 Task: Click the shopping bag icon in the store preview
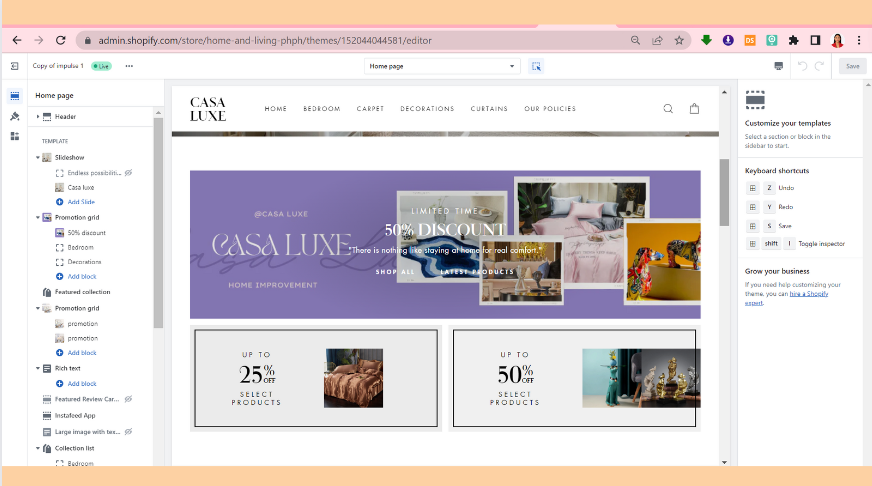[x=694, y=108]
